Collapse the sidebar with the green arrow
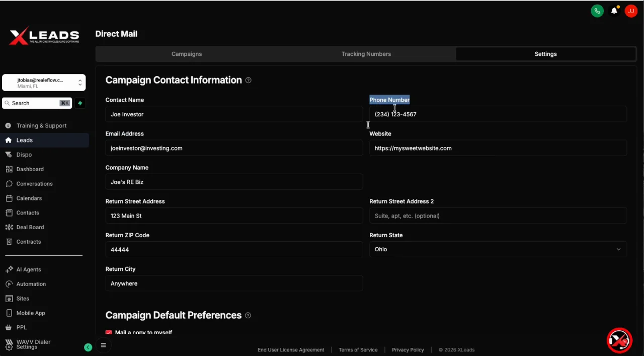644x356 pixels. tap(88, 347)
